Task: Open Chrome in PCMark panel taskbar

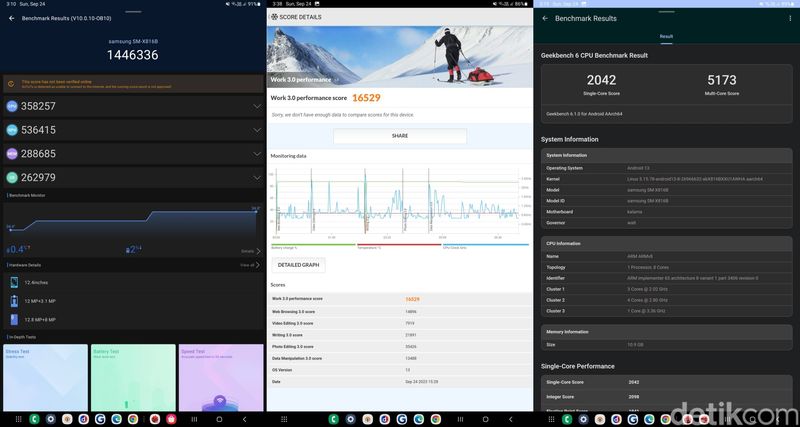Action: (435, 419)
